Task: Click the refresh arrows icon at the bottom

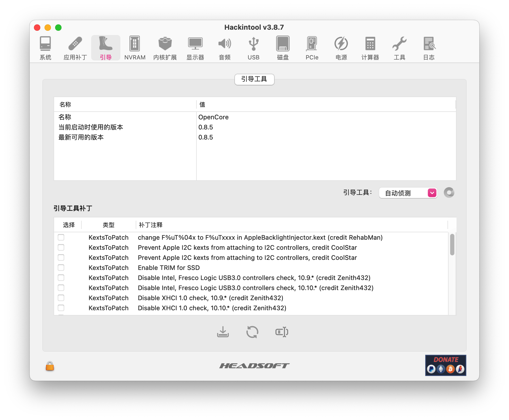Action: click(252, 332)
